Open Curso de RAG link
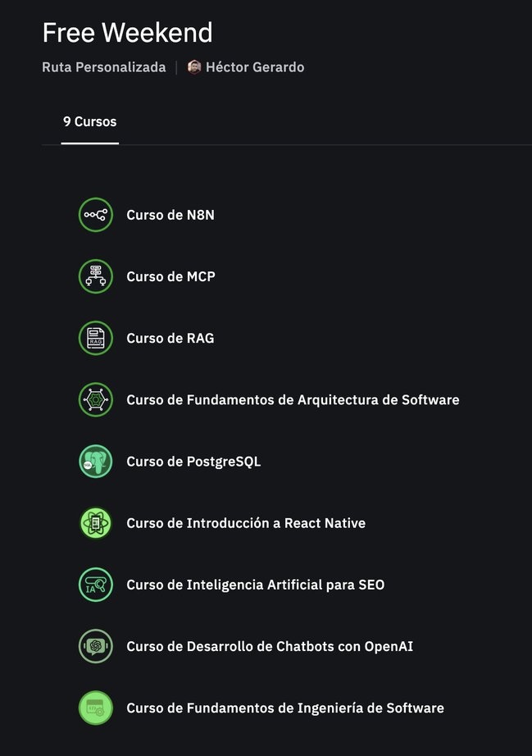The width and height of the screenshot is (532, 756). click(x=171, y=338)
